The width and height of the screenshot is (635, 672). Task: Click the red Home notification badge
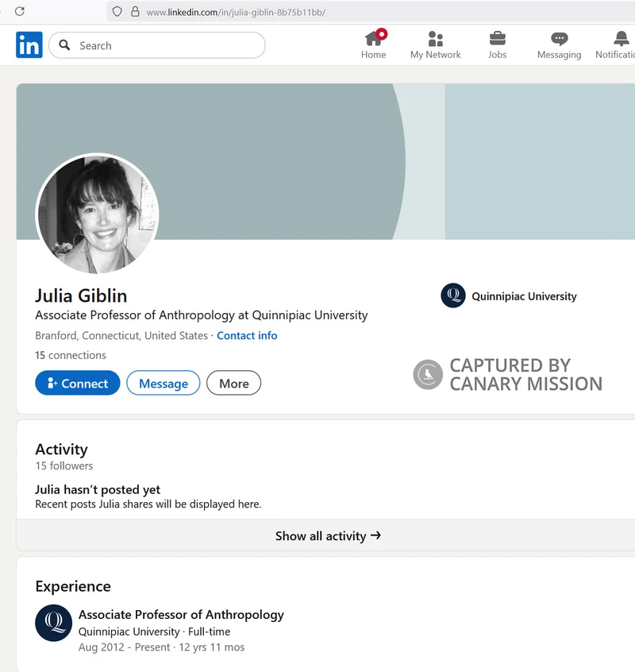coord(381,34)
